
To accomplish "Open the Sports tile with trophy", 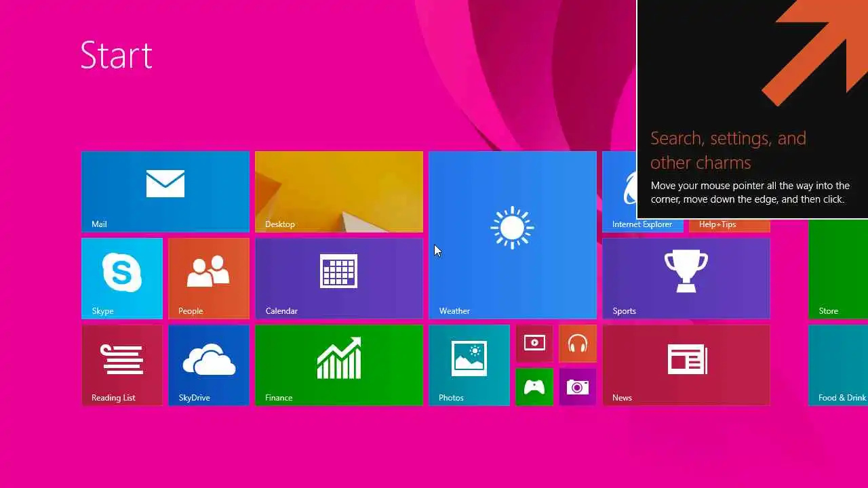I will 686,279.
